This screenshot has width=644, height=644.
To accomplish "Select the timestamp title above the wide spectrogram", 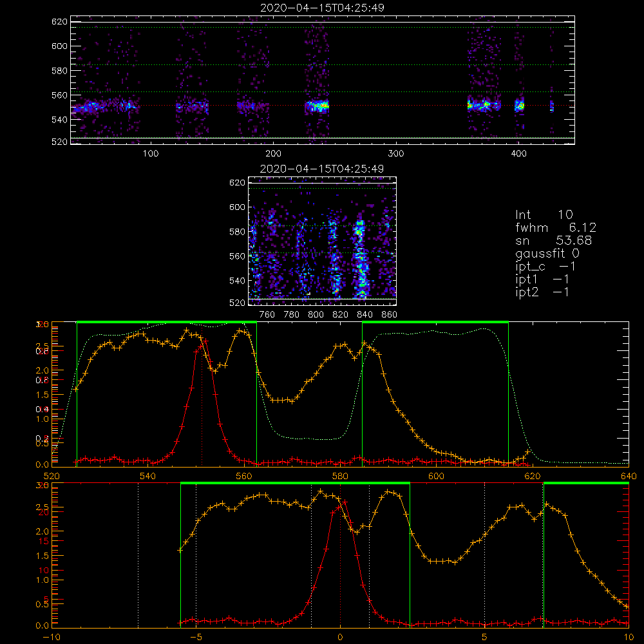I will [323, 8].
